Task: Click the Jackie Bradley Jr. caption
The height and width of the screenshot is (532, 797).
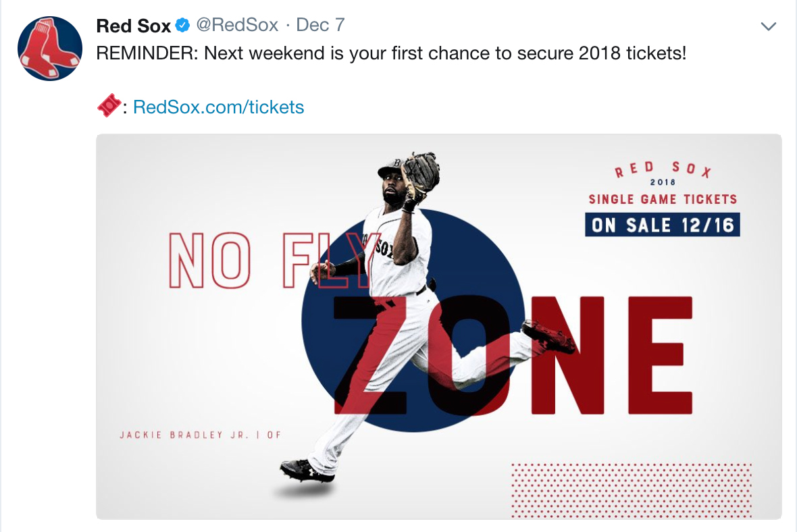Action: (201, 435)
